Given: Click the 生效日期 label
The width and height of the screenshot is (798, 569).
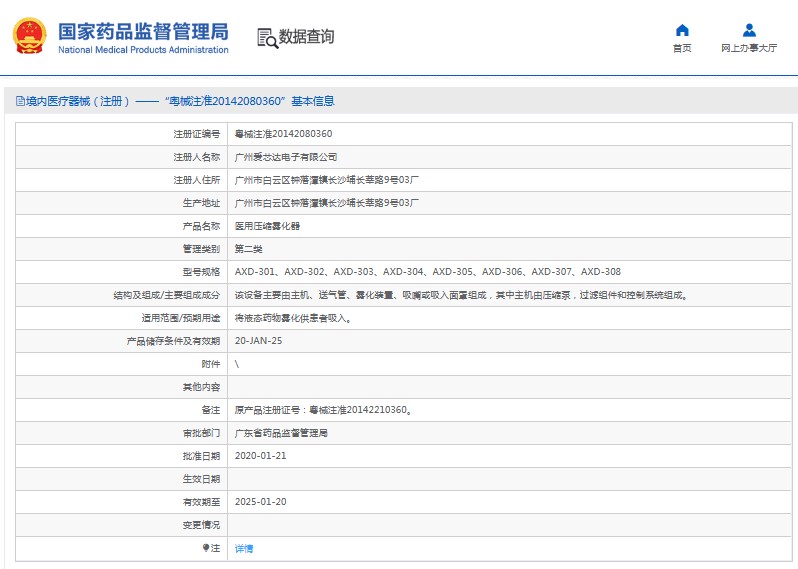Looking at the screenshot, I should 201,479.
